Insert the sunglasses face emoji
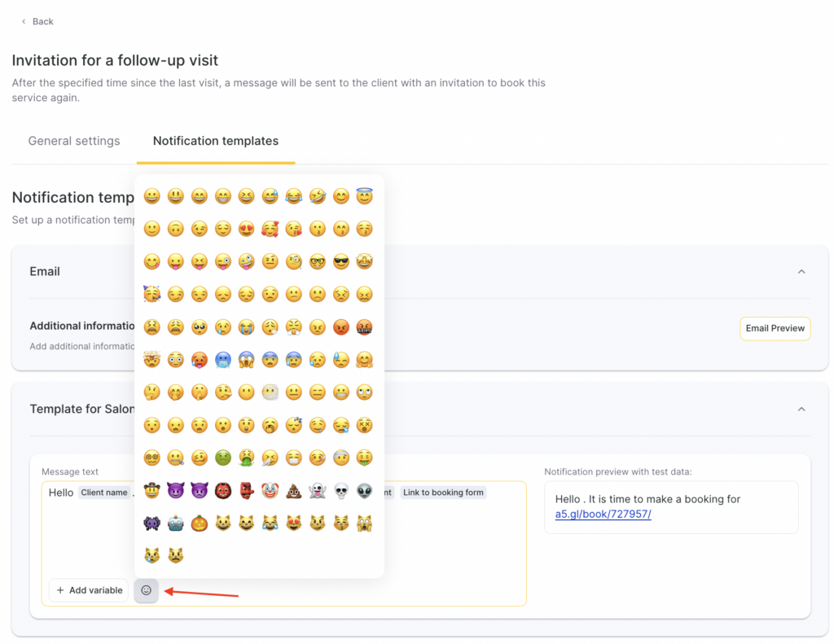 (x=341, y=261)
